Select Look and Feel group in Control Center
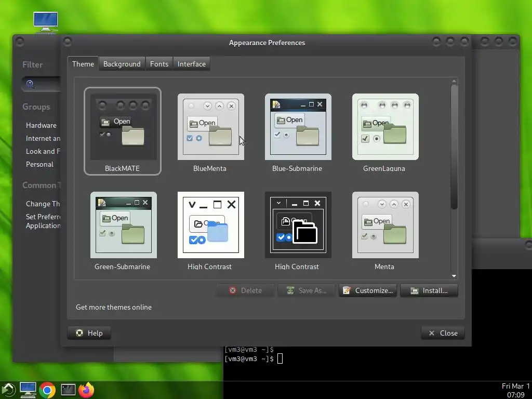Screen dimensions: 532x399 [43, 151]
